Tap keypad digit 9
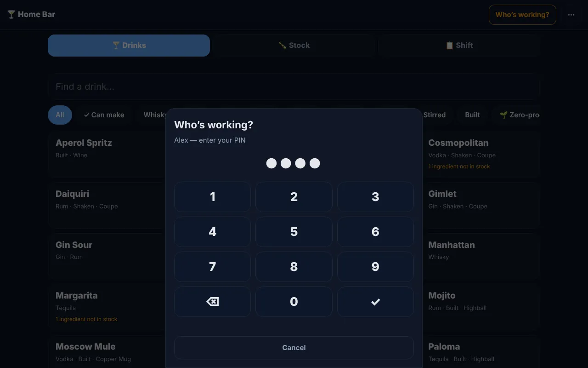The height and width of the screenshot is (368, 588). point(375,267)
